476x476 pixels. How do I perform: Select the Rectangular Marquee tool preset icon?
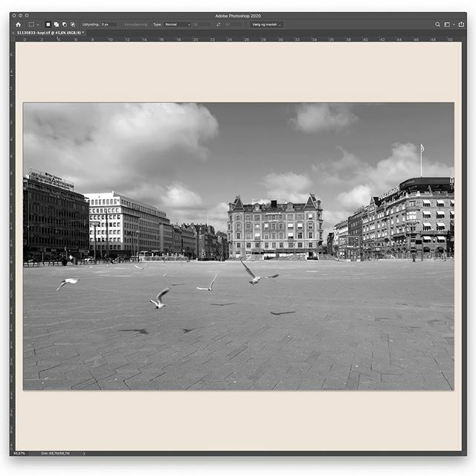(x=31, y=25)
